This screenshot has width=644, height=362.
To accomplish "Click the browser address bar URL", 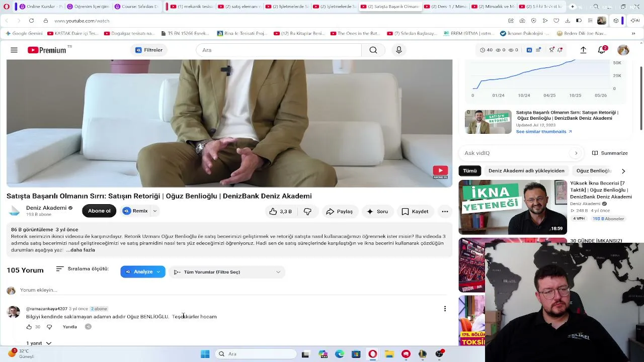I will (82, 21).
